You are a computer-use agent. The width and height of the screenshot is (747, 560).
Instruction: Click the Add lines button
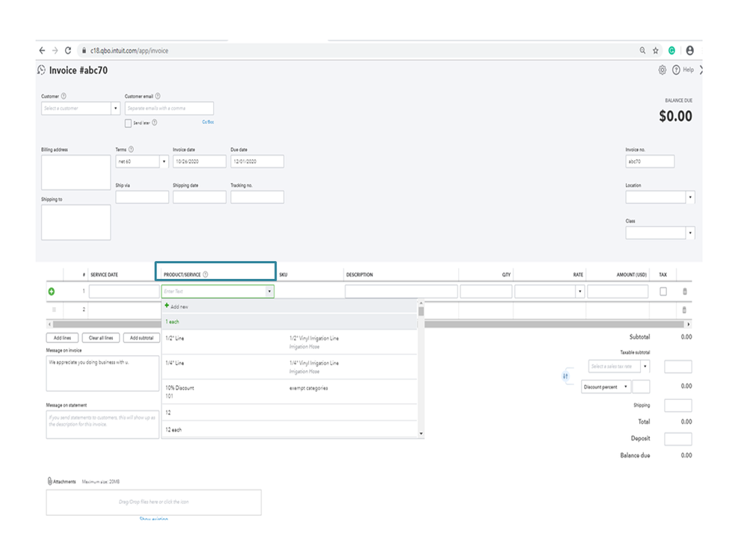click(62, 338)
